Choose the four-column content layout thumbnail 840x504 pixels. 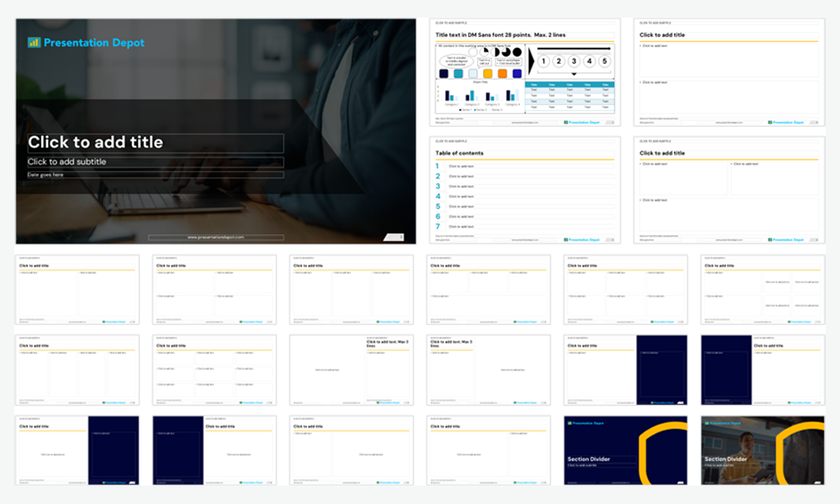(x=77, y=370)
